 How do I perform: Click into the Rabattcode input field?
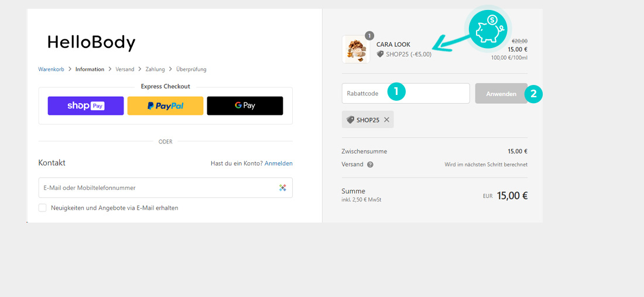click(x=406, y=93)
